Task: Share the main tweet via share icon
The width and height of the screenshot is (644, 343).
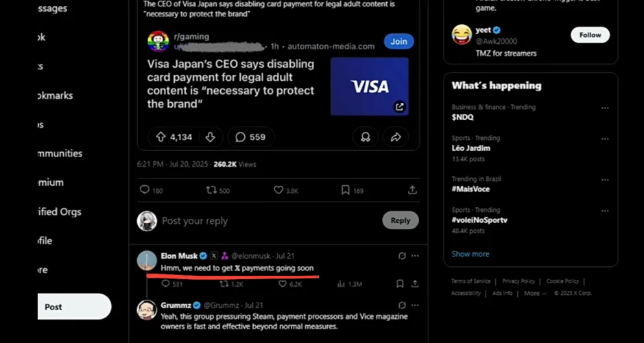Action: [412, 190]
